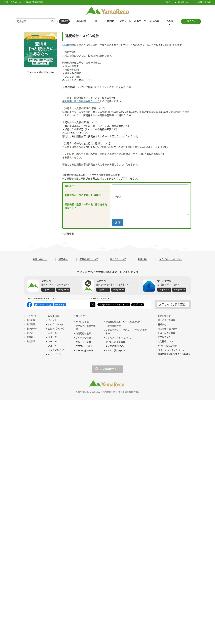Click the X account icon
215x644 pixels.
[93, 304]
